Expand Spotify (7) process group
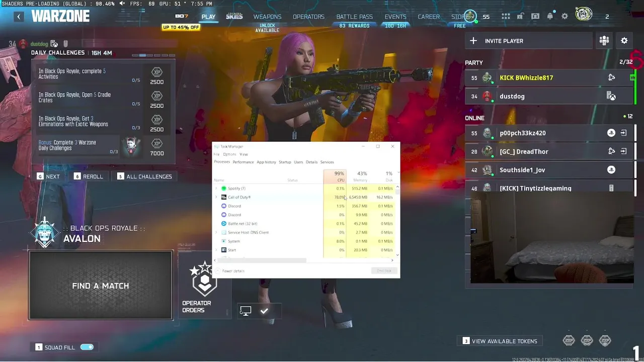Image resolution: width=644 pixels, height=362 pixels. point(216,189)
